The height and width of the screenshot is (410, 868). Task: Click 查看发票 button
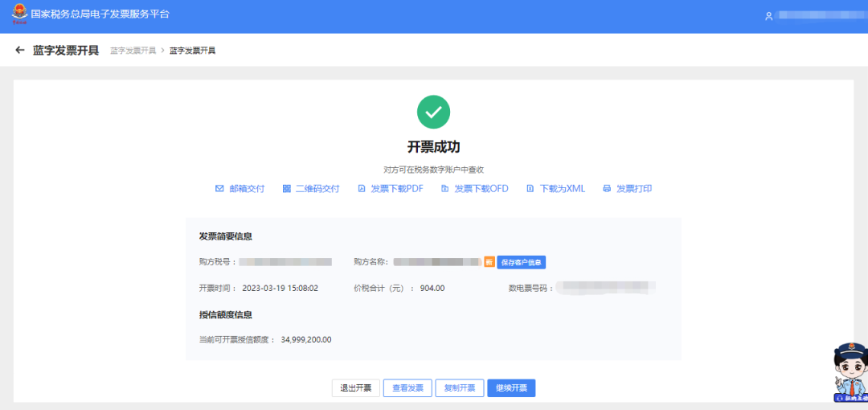(x=408, y=387)
